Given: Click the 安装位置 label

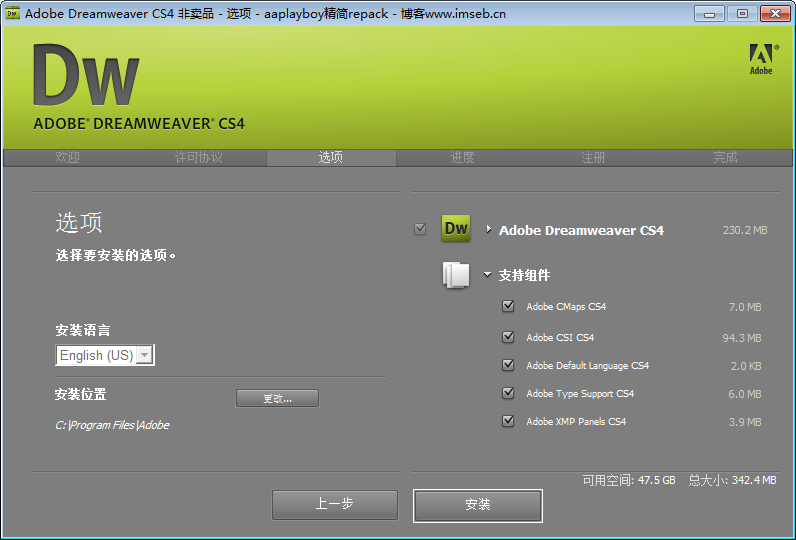Looking at the screenshot, I should click(80, 394).
